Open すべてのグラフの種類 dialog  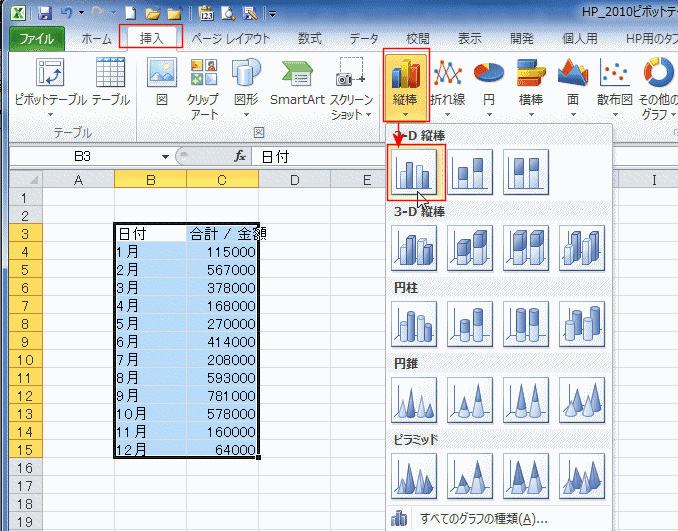click(x=483, y=518)
